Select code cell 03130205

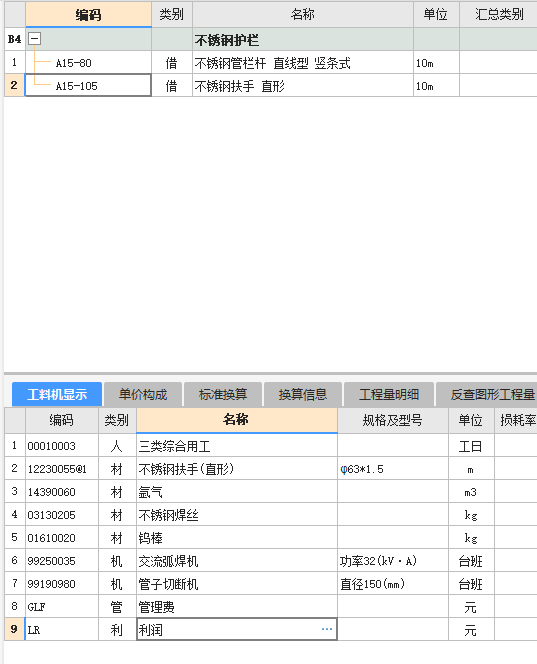coord(62,514)
